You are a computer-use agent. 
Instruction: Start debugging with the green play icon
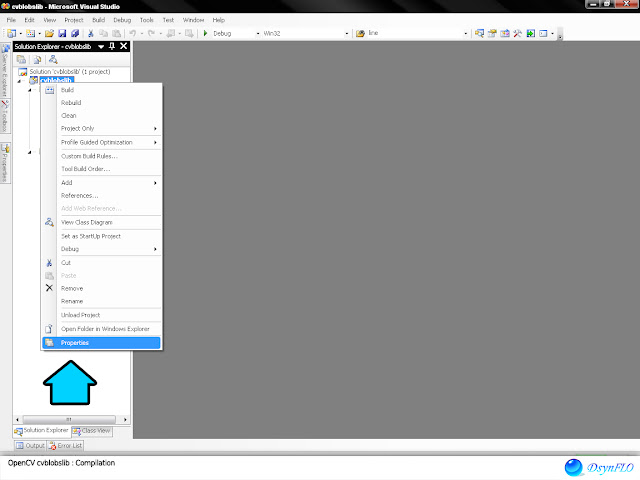pyautogui.click(x=205, y=33)
